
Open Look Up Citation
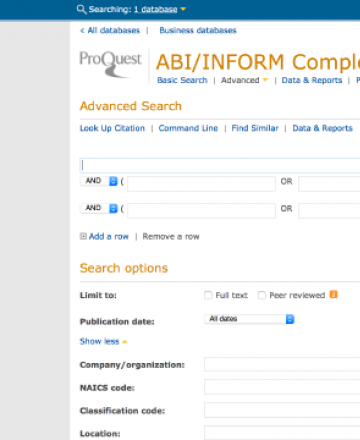pyautogui.click(x=112, y=128)
